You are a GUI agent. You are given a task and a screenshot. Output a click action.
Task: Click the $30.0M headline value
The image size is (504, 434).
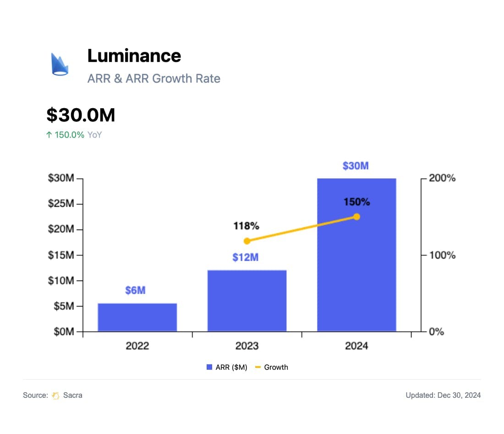pyautogui.click(x=81, y=115)
